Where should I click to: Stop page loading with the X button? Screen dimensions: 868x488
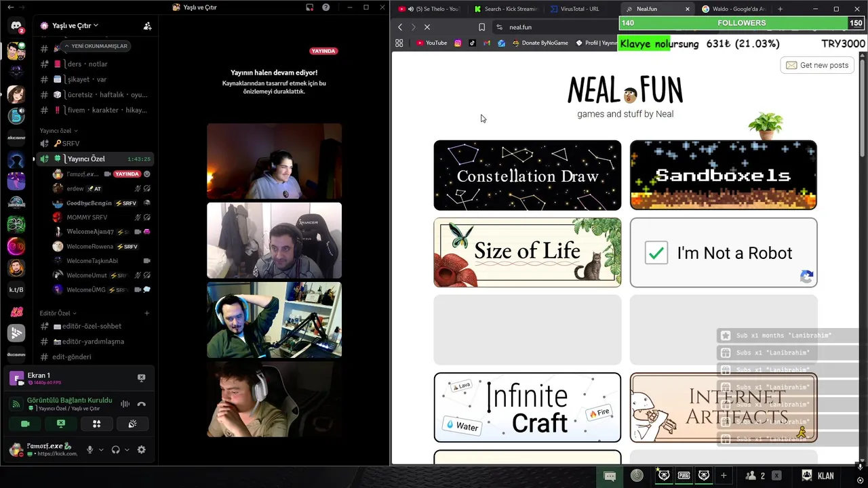tap(427, 27)
